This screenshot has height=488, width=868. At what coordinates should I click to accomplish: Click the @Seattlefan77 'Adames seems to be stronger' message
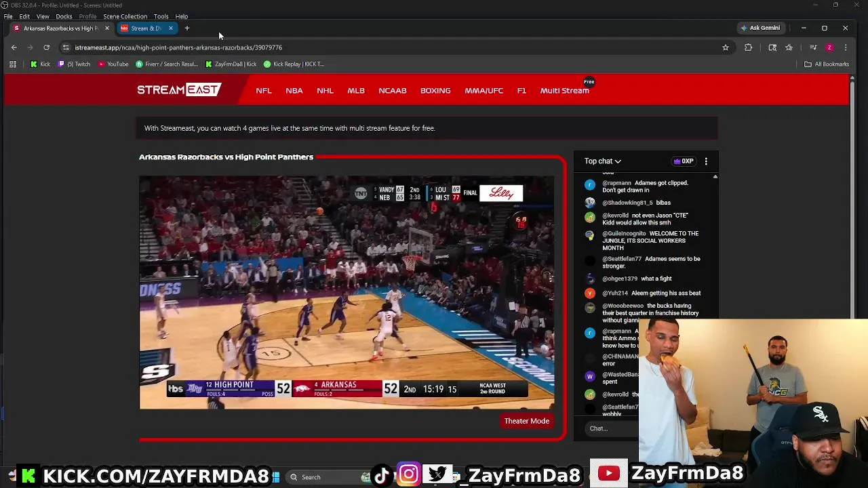click(x=651, y=262)
